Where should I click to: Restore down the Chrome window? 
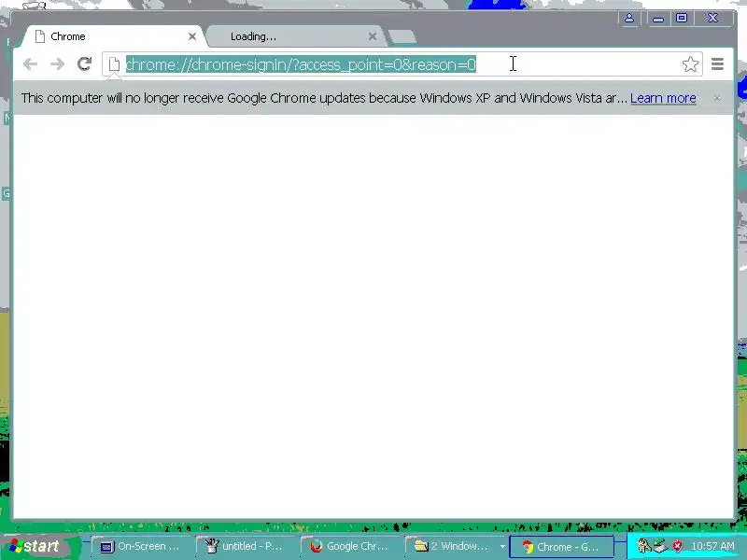(x=682, y=18)
